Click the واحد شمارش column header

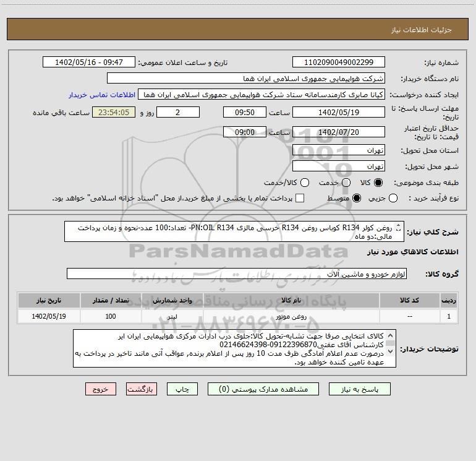[x=172, y=301]
